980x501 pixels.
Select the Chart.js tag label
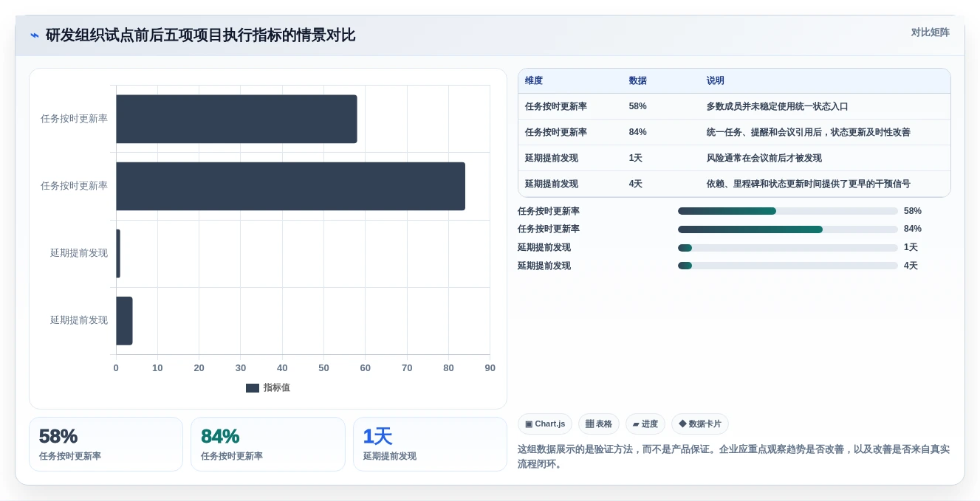tap(550, 424)
